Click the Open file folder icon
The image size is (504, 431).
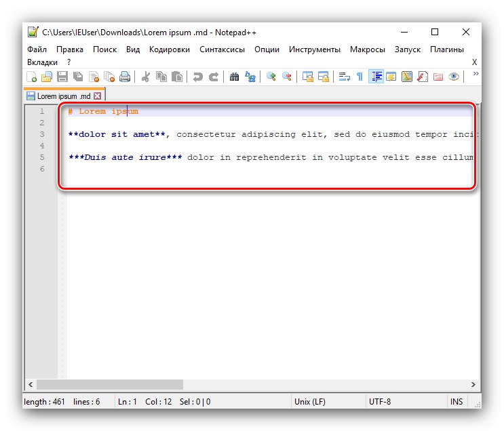tap(47, 77)
